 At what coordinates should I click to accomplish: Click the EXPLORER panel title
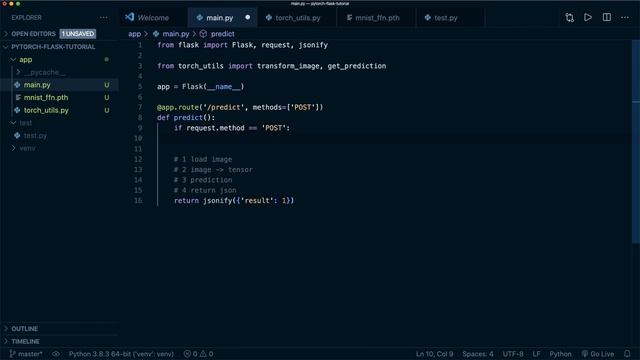click(27, 18)
